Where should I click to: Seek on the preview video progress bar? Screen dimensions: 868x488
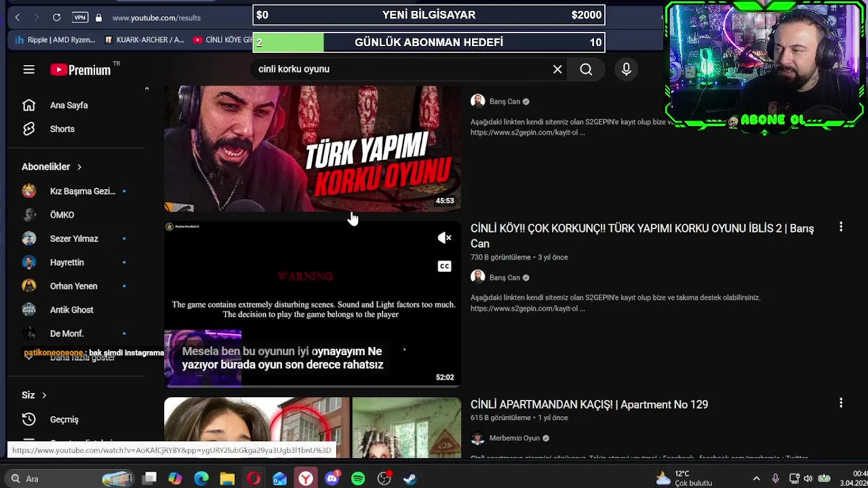313,386
